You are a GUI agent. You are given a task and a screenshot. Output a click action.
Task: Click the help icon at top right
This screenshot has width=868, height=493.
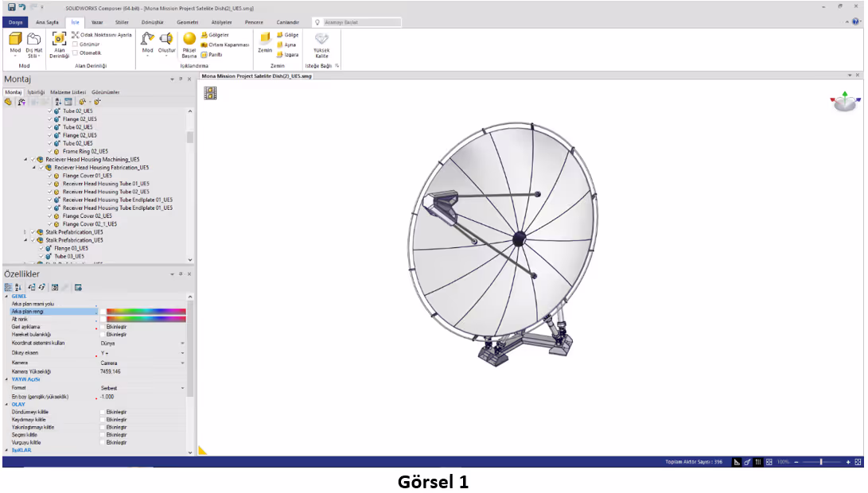point(856,22)
